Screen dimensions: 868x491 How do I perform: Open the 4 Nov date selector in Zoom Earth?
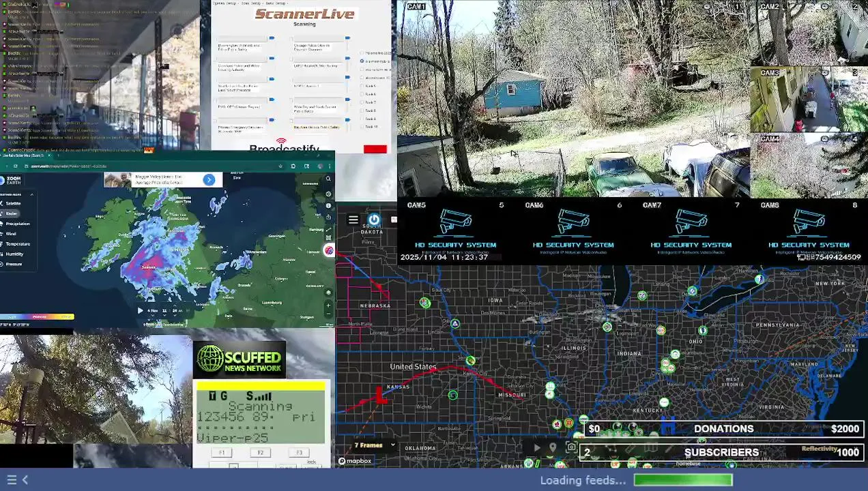(153, 310)
